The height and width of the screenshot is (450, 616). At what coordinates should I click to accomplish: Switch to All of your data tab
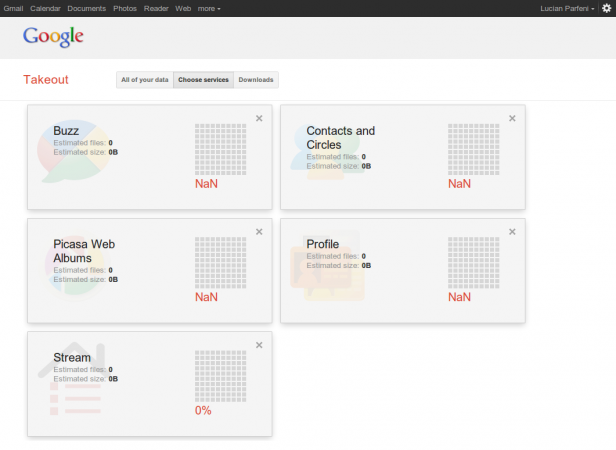(144, 80)
